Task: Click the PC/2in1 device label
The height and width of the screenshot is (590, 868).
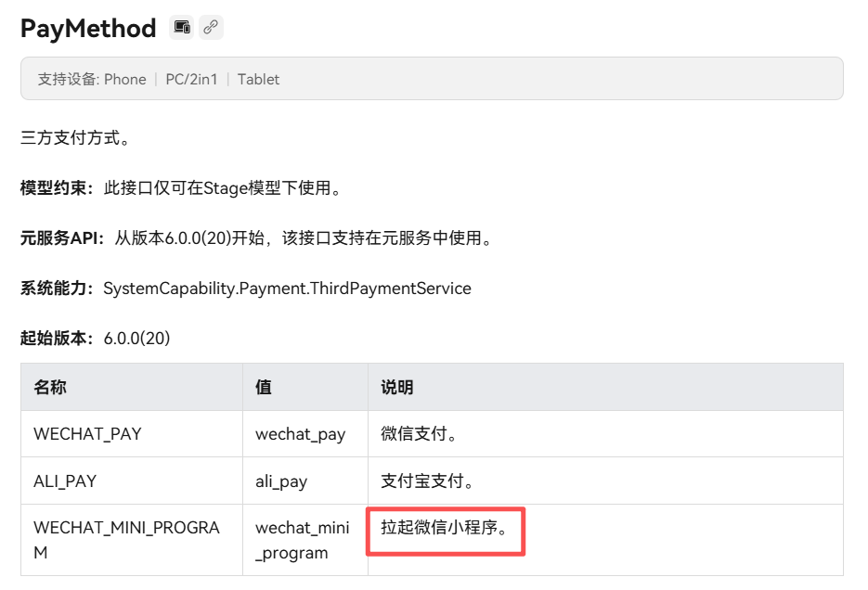Action: 191,79
